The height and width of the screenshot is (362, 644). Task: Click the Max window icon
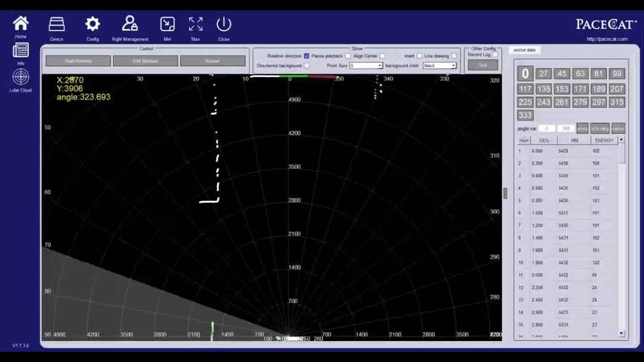[x=196, y=24]
